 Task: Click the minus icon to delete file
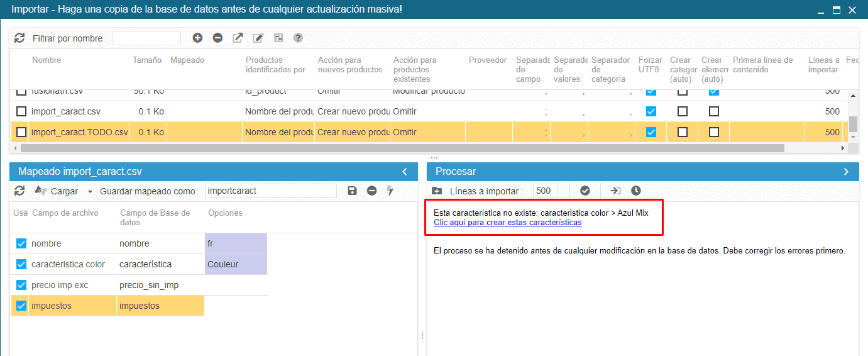(x=217, y=38)
